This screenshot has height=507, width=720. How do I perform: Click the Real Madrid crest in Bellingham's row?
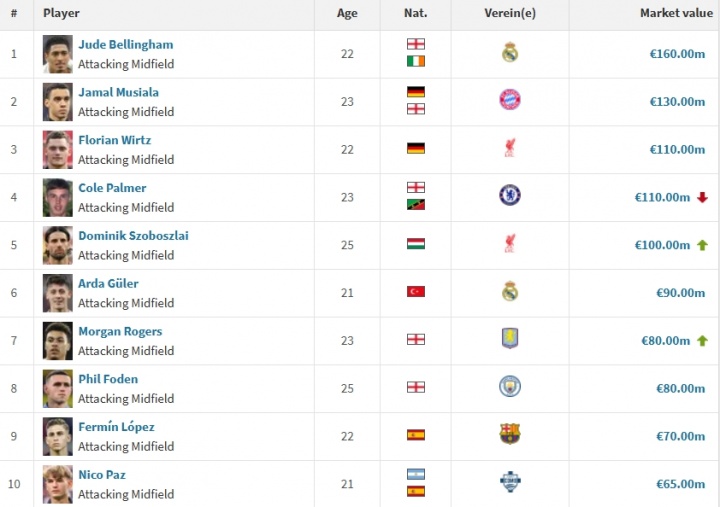coord(510,53)
